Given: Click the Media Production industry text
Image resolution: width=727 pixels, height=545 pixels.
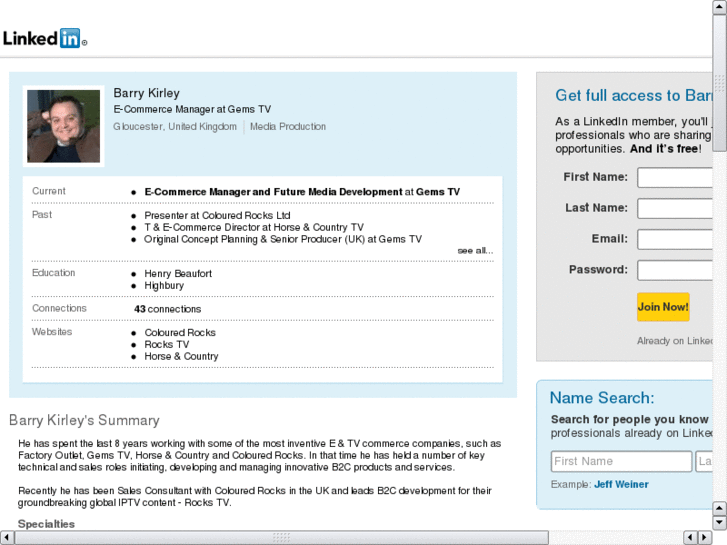Looking at the screenshot, I should (288, 127).
